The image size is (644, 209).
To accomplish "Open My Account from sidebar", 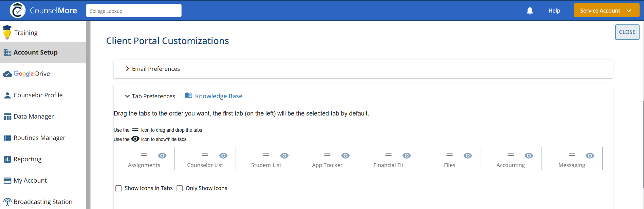I will pos(43,181).
